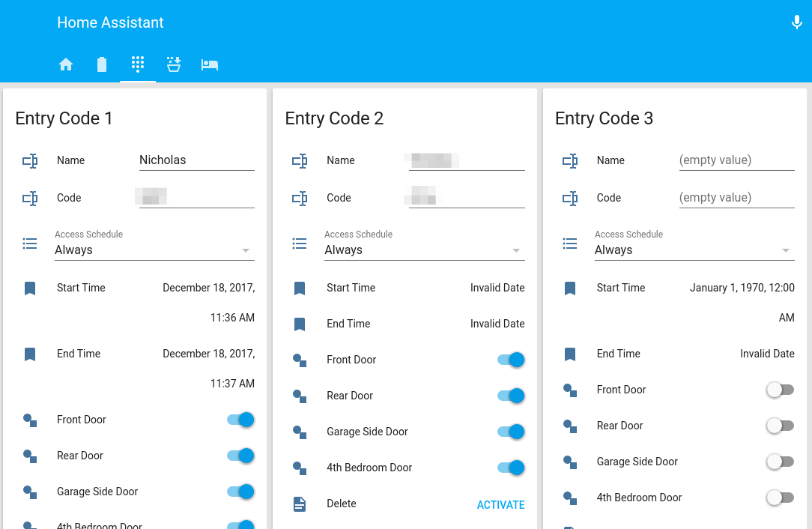Open the bed icon tab
812x529 pixels.
click(x=210, y=64)
